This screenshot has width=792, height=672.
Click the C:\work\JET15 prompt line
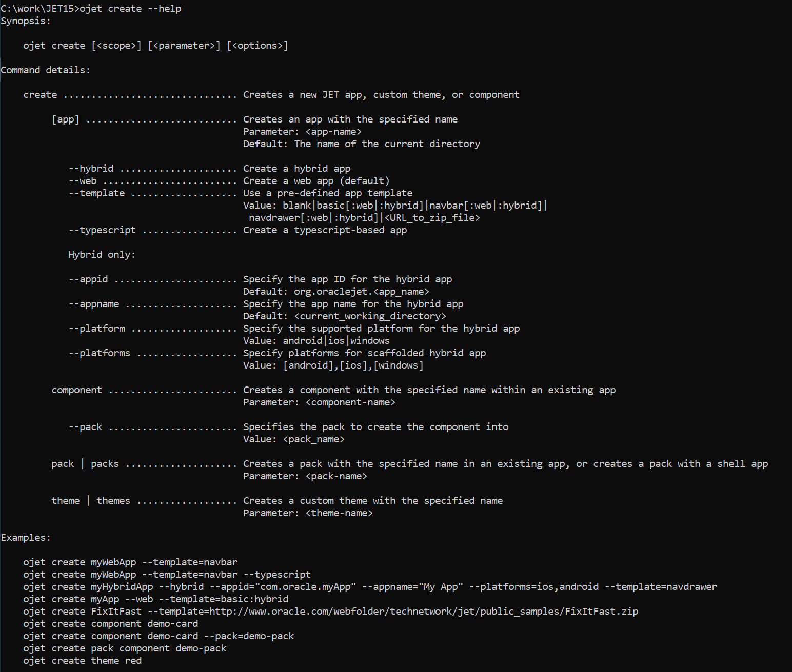[x=91, y=8]
